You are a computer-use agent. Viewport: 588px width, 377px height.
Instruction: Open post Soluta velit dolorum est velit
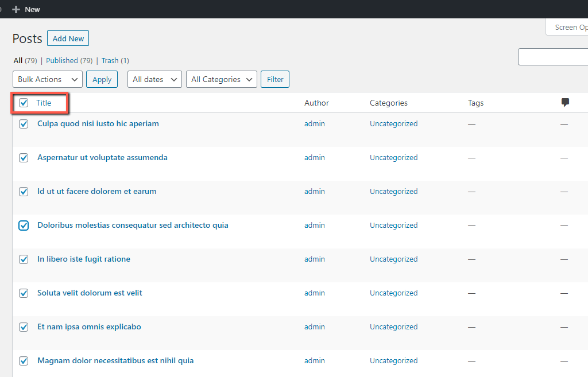click(90, 293)
